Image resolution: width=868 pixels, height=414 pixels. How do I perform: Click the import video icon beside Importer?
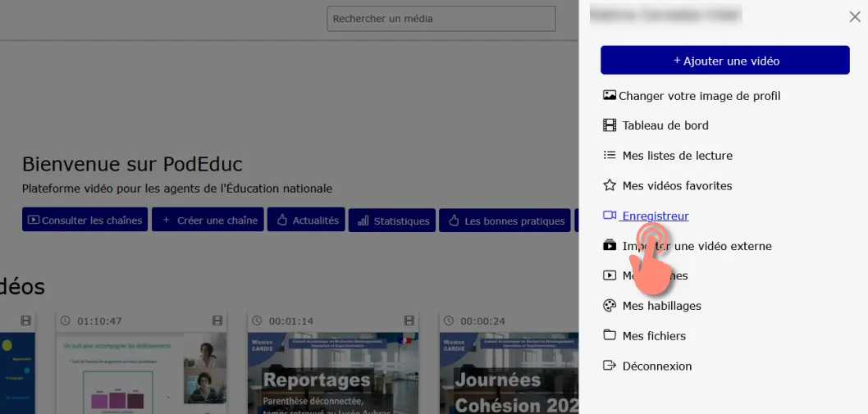click(x=610, y=245)
